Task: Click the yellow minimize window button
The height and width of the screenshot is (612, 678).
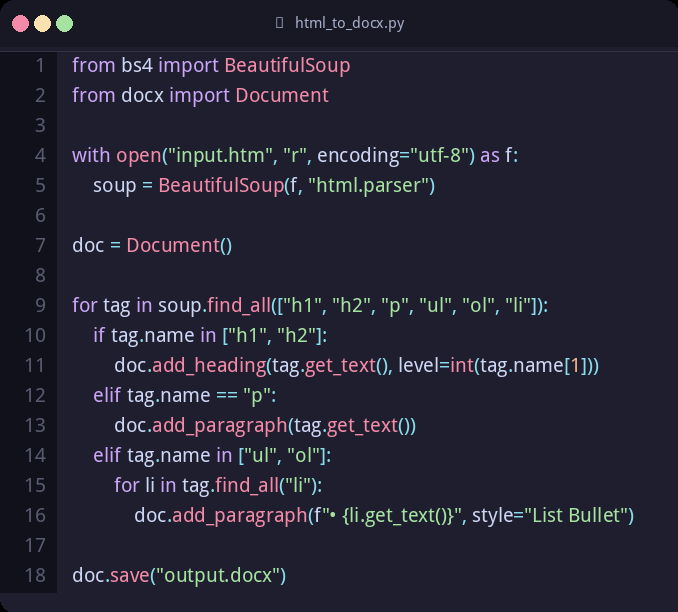Action: tap(42, 23)
